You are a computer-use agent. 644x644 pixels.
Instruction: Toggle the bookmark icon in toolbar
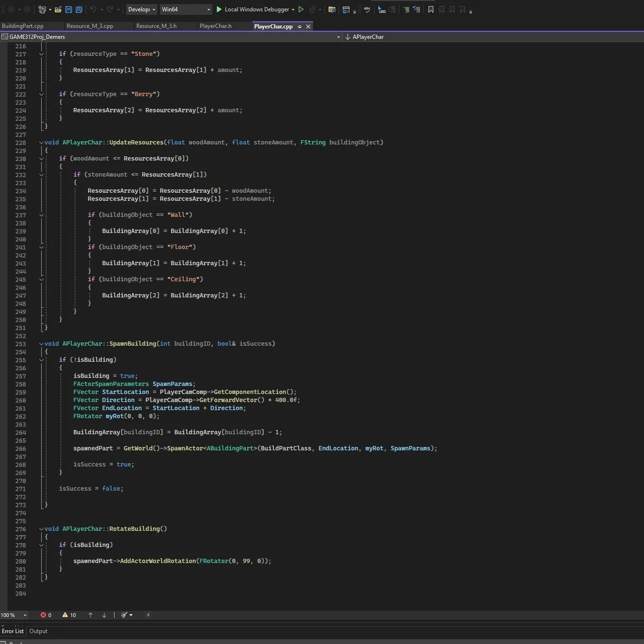pos(431,9)
